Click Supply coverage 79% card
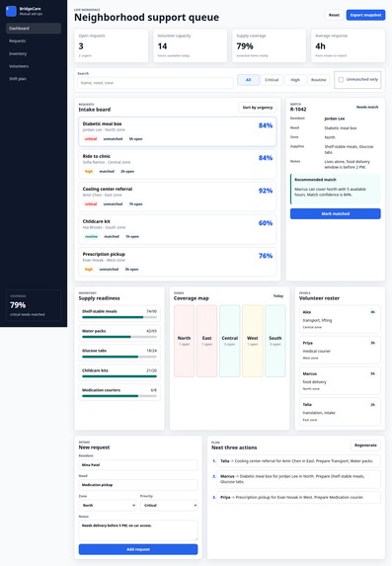 click(x=270, y=45)
